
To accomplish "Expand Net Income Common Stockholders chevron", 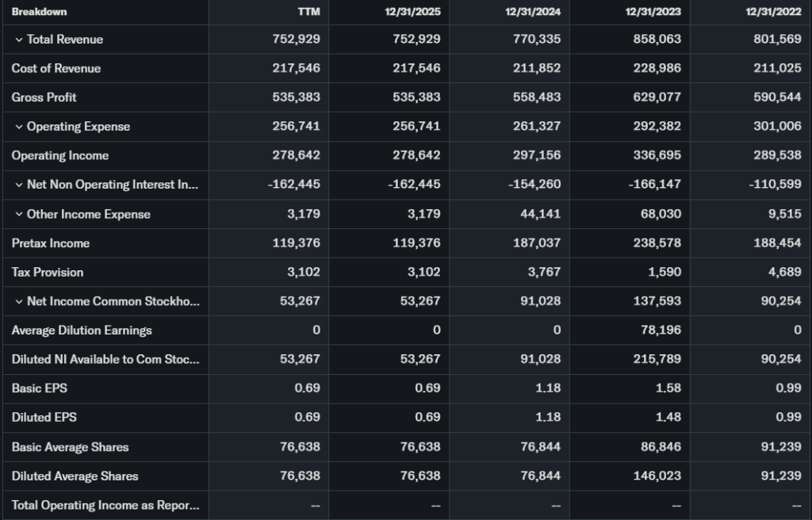I will click(x=18, y=301).
